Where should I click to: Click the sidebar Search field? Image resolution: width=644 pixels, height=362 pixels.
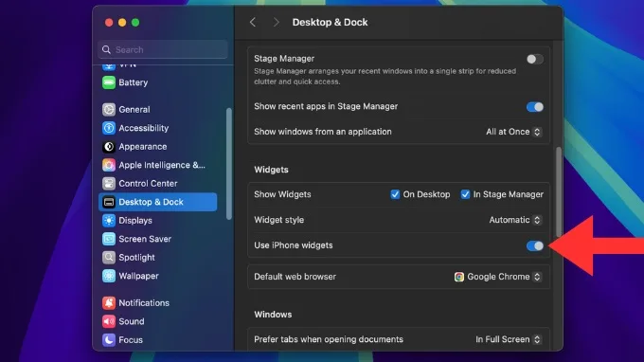pos(163,49)
